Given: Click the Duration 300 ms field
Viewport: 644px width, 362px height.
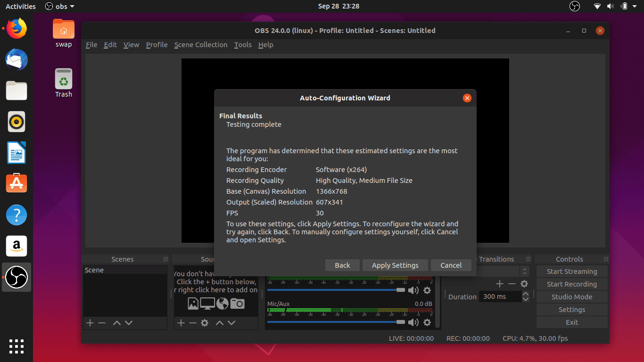Looking at the screenshot, I should [501, 296].
